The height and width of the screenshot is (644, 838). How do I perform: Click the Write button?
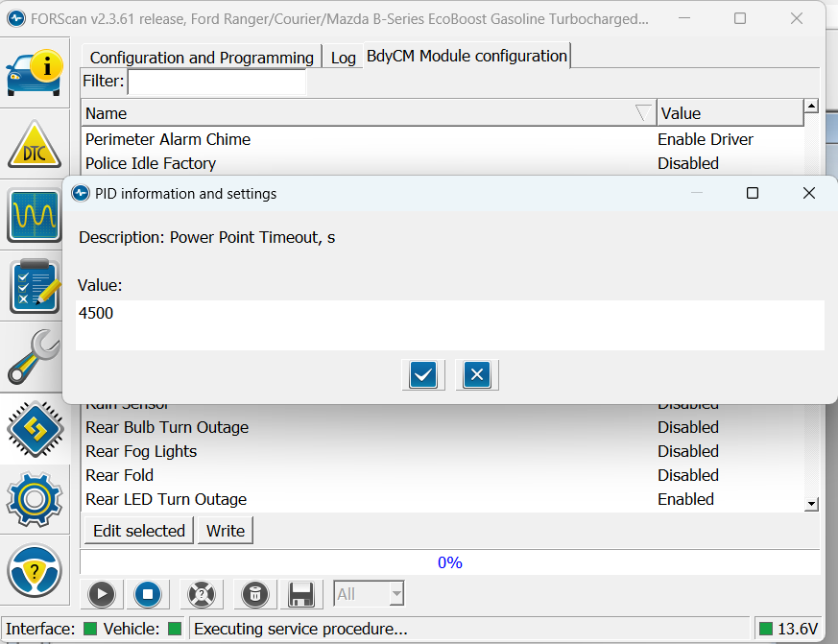click(225, 531)
